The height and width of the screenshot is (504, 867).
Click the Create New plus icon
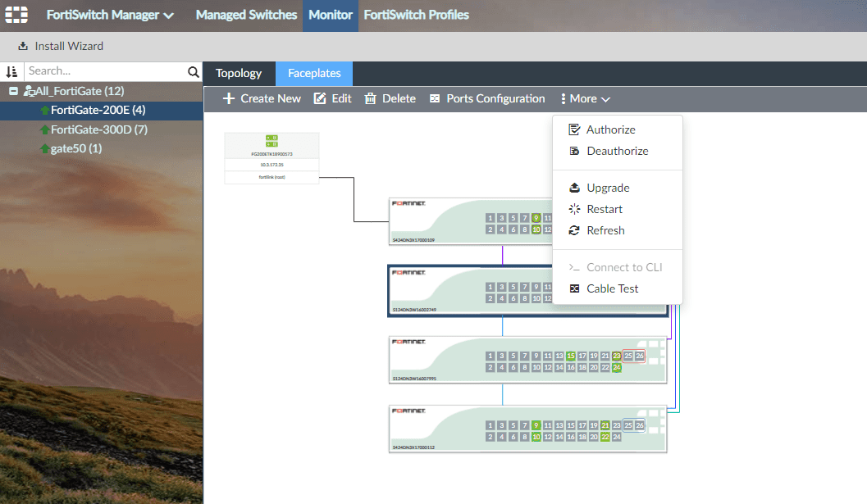coord(229,98)
